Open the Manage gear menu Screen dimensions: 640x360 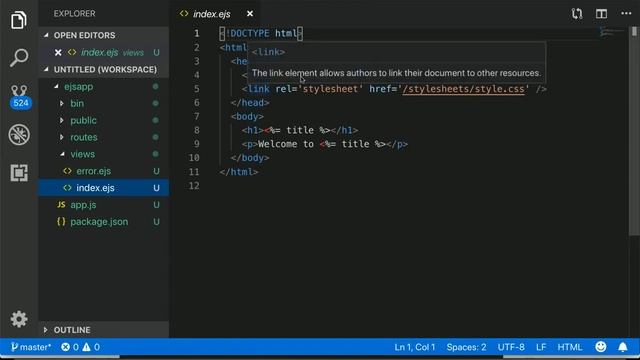point(19,319)
